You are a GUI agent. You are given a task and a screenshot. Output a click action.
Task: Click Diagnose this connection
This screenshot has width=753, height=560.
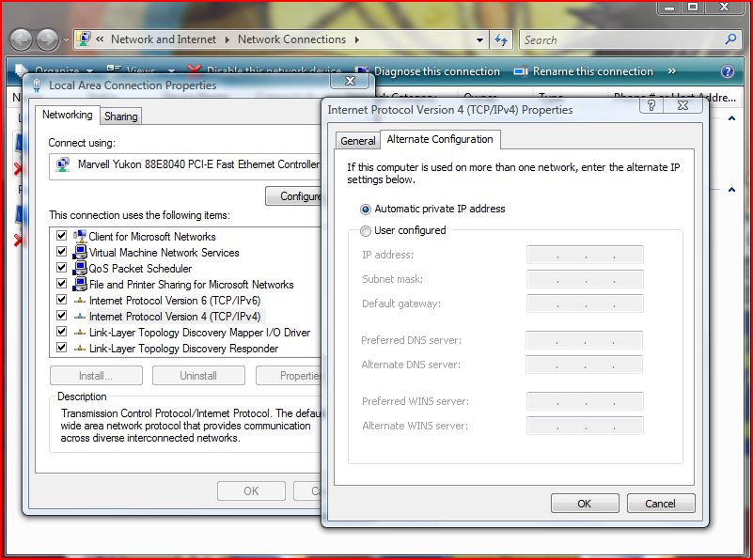(x=437, y=71)
